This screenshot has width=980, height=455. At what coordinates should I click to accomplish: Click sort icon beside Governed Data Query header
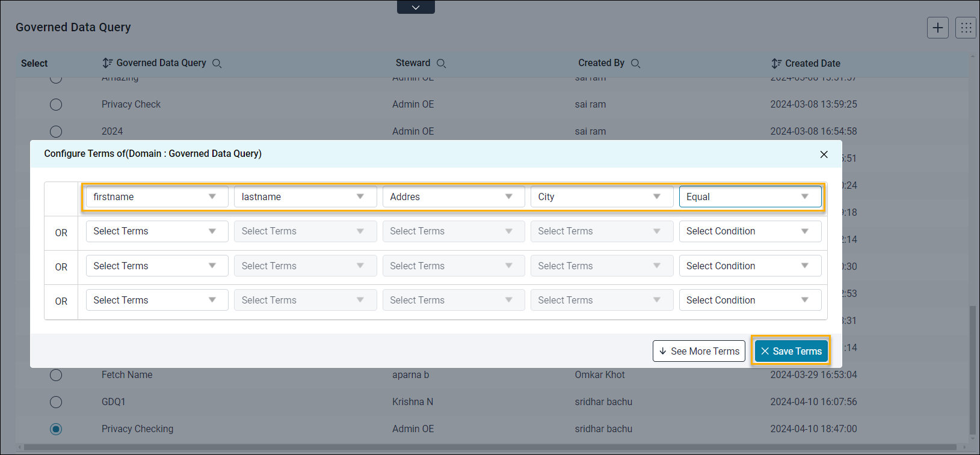pyautogui.click(x=107, y=63)
